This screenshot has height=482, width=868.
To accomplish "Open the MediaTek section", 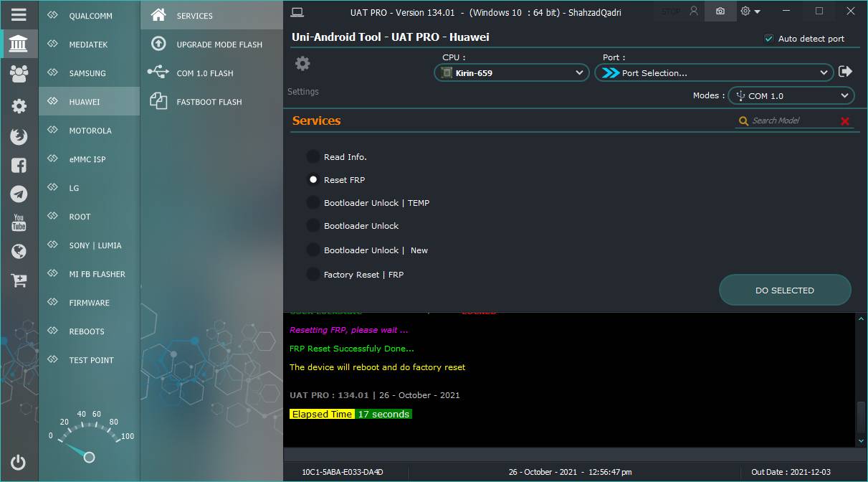I will [x=89, y=44].
